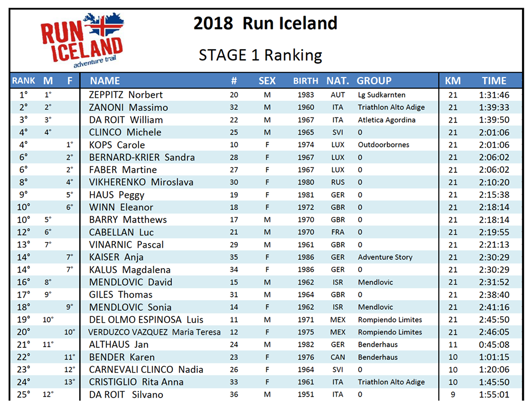Click the Outdoorbornes group entry

(383, 145)
